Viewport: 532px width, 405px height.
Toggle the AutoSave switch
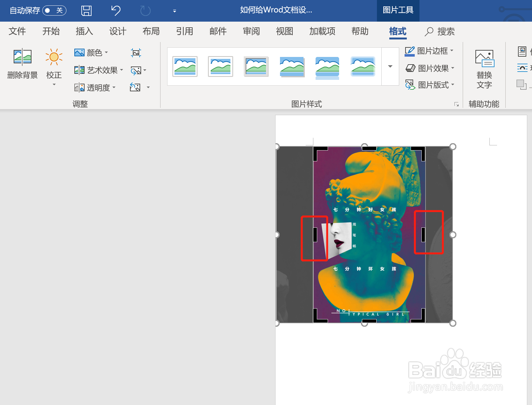54,10
